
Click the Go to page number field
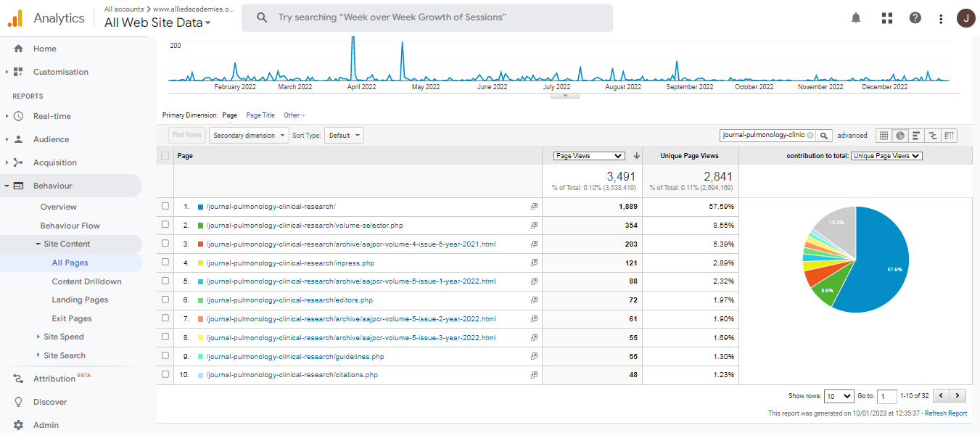[886, 397]
